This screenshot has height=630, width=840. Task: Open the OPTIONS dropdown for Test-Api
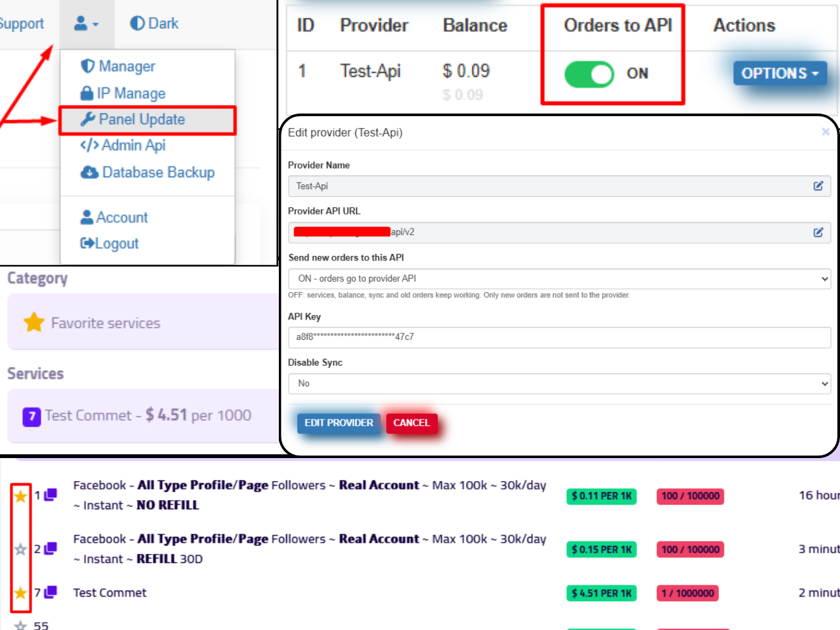click(780, 73)
